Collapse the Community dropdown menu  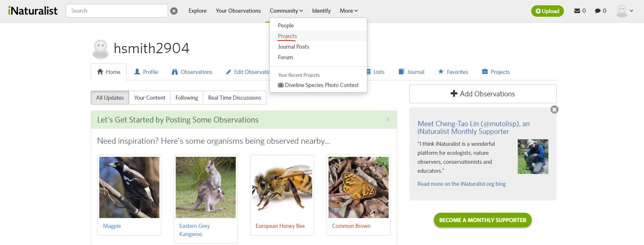(286, 11)
